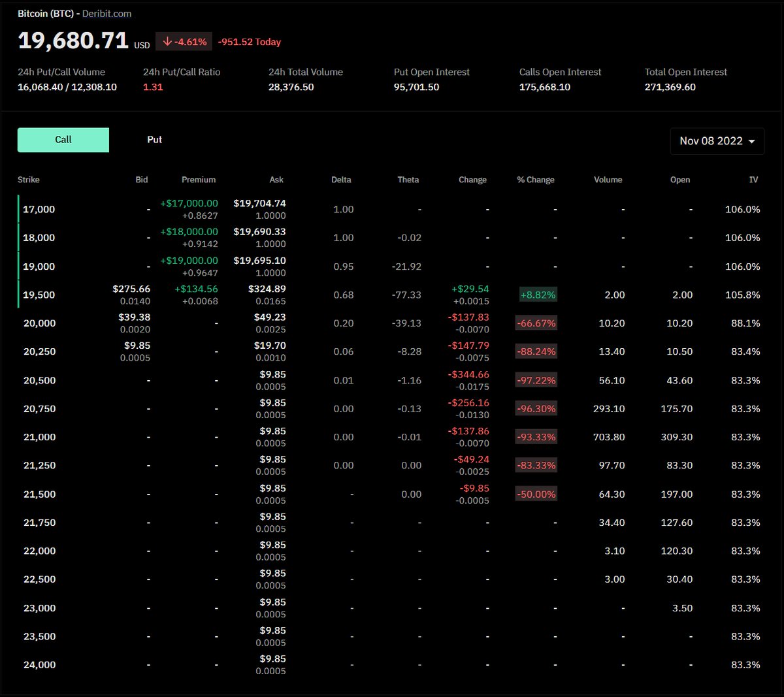This screenshot has height=697, width=784.
Task: Click the $39.38 bid price
Action: pyautogui.click(x=135, y=317)
